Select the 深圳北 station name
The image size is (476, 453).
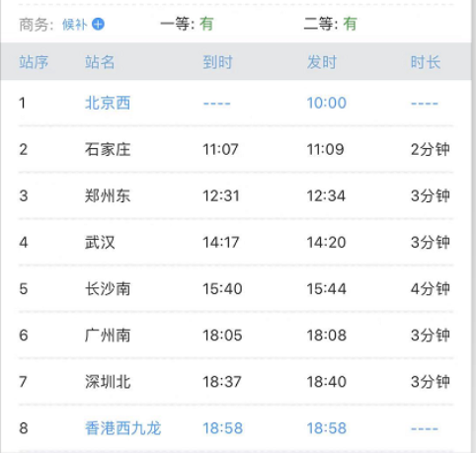coord(108,382)
